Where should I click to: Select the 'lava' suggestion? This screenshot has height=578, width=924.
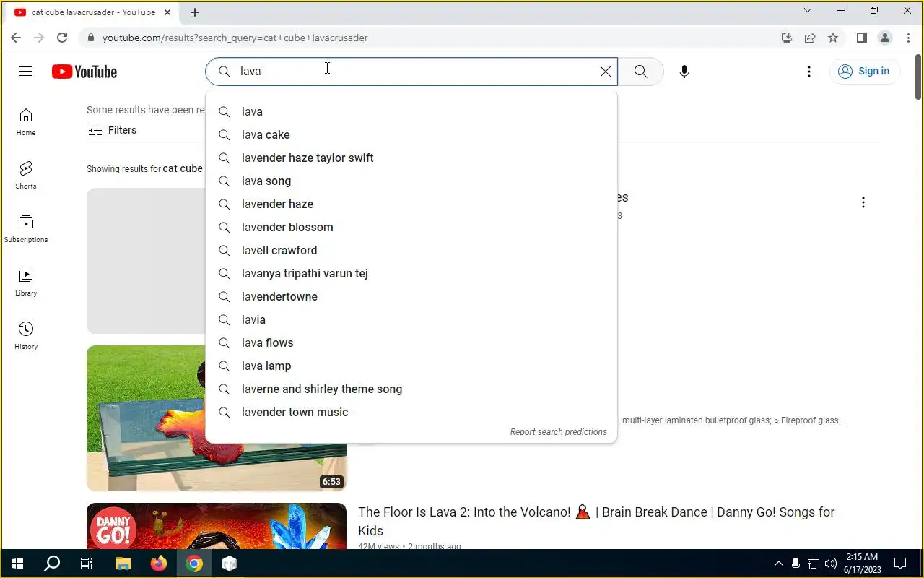point(411,111)
